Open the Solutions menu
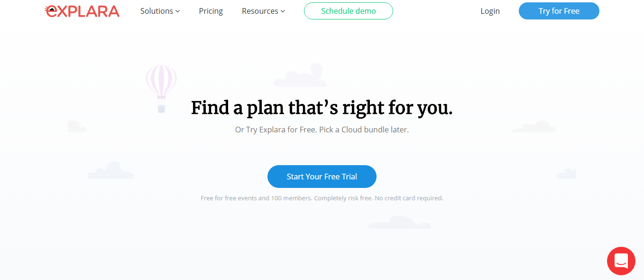Screen dimensions: 644x280 pyautogui.click(x=160, y=11)
